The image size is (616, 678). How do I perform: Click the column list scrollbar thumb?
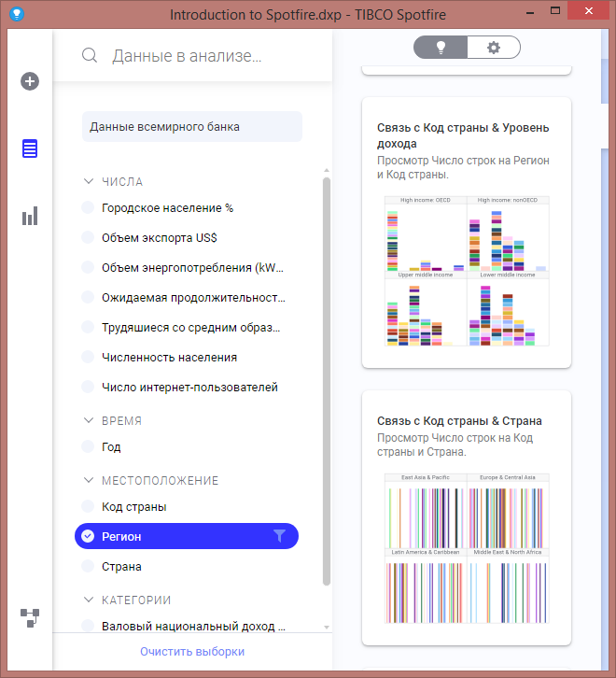tap(327, 381)
